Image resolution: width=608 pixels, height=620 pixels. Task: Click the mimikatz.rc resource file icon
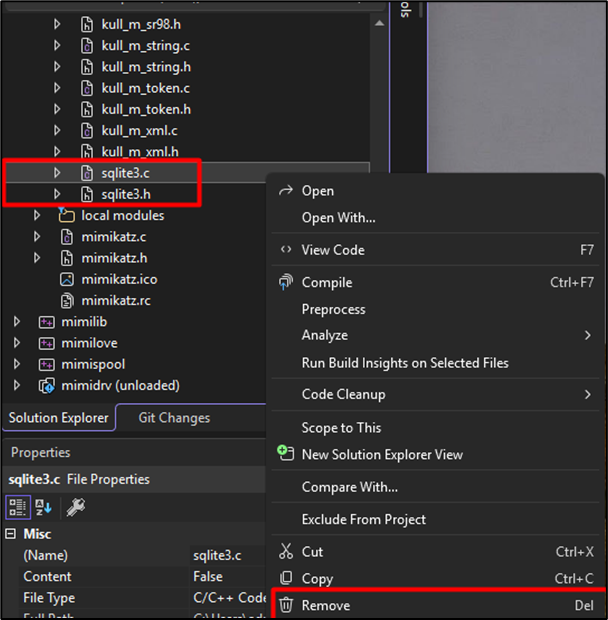(x=67, y=301)
